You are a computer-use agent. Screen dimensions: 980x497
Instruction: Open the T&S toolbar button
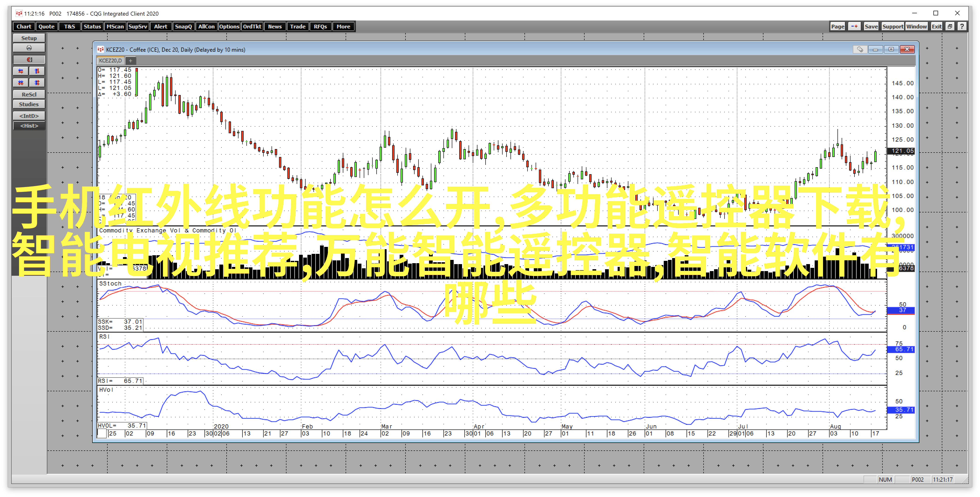coord(70,26)
